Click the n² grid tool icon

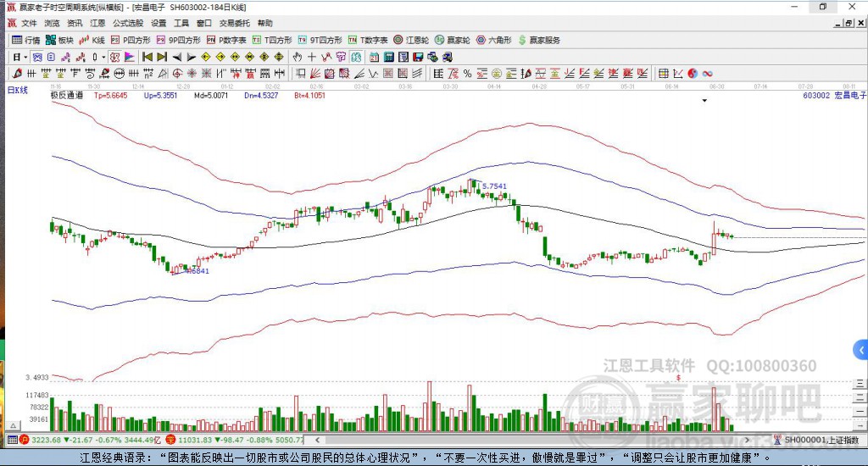tap(147, 74)
